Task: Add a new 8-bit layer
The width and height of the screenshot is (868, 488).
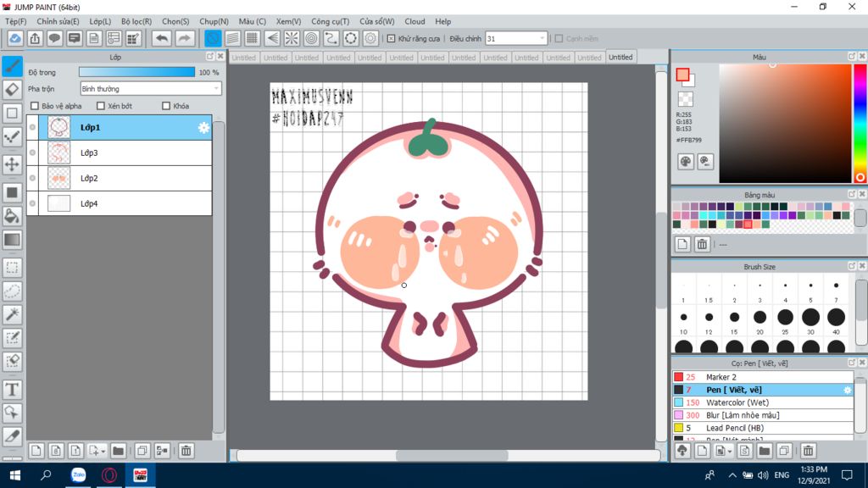Action: coord(56,451)
